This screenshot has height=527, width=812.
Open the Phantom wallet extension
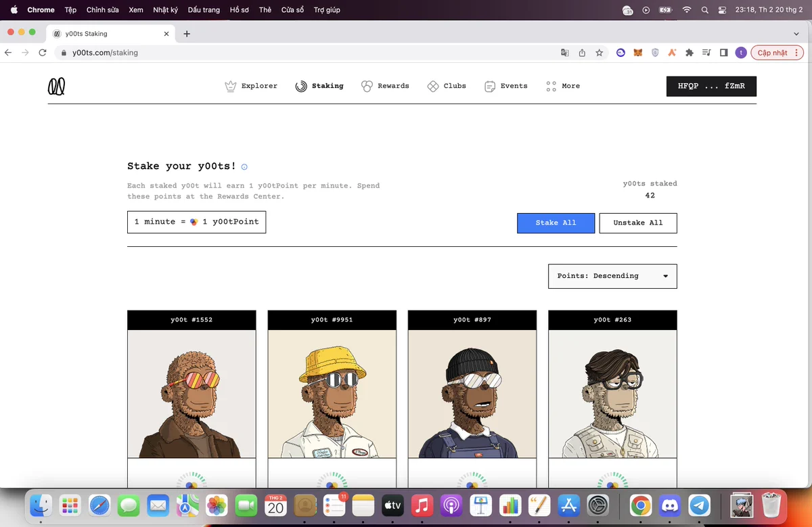[x=621, y=53]
